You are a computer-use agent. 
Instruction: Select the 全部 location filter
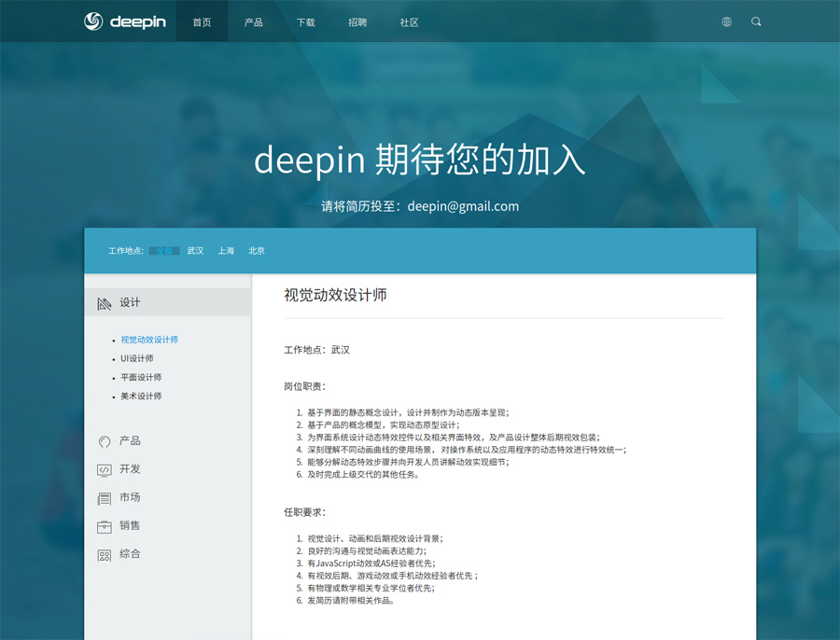click(x=164, y=251)
